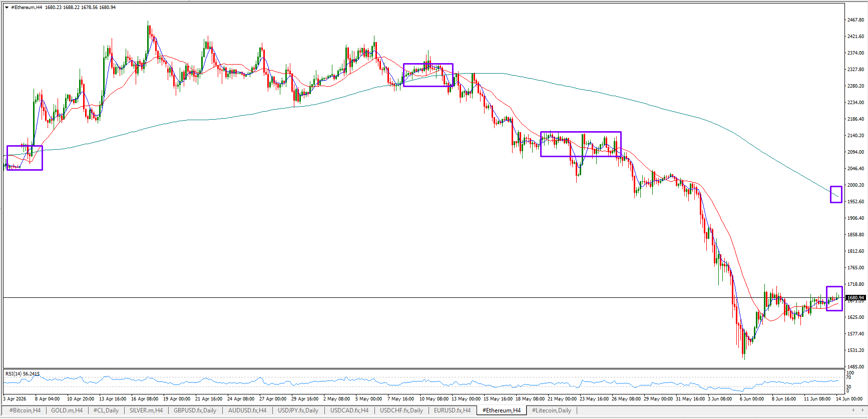Click the 1485.00 price scale value
868x419 pixels.
pyautogui.click(x=855, y=367)
